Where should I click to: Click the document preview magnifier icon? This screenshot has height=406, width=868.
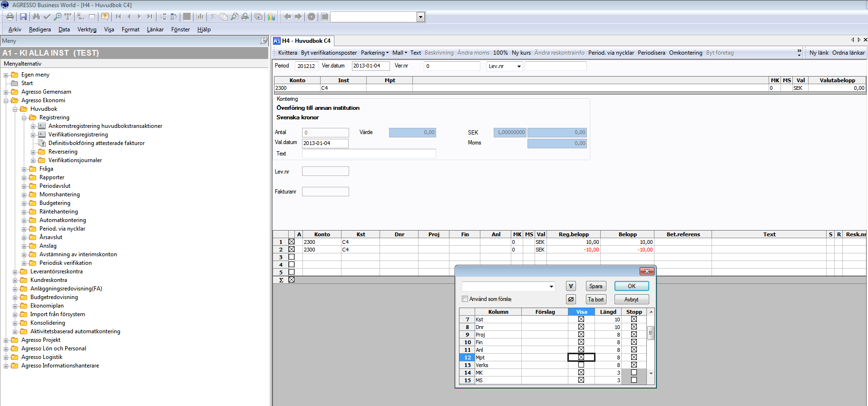(234, 17)
